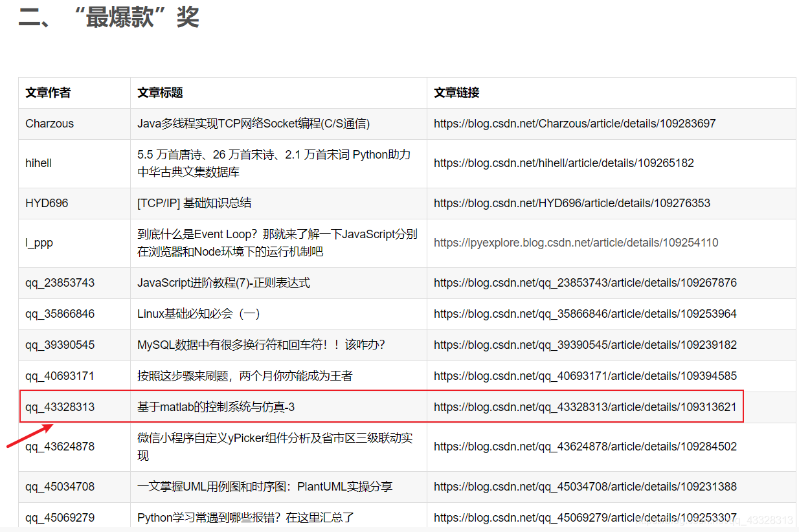The width and height of the screenshot is (799, 532).
Task: Open the qq_45069279 article link
Action: pos(585,518)
